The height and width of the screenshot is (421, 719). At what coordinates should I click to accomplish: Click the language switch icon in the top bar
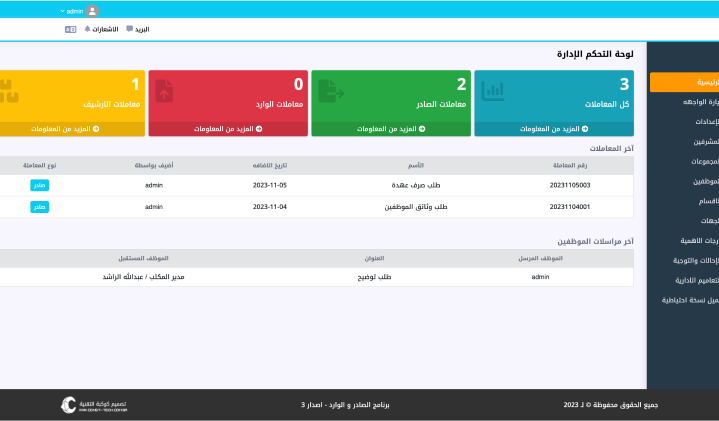tap(70, 29)
